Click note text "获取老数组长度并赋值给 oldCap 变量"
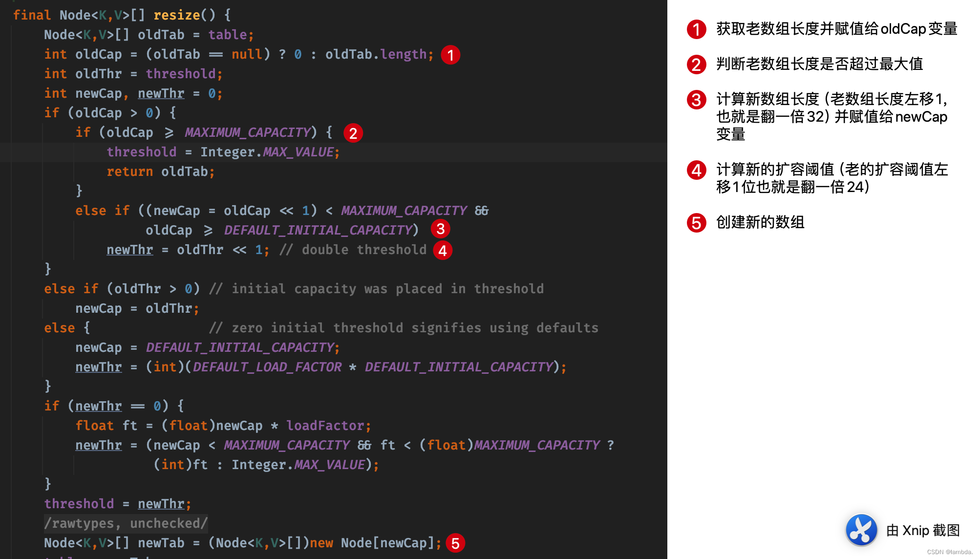980x559 pixels. point(836,29)
